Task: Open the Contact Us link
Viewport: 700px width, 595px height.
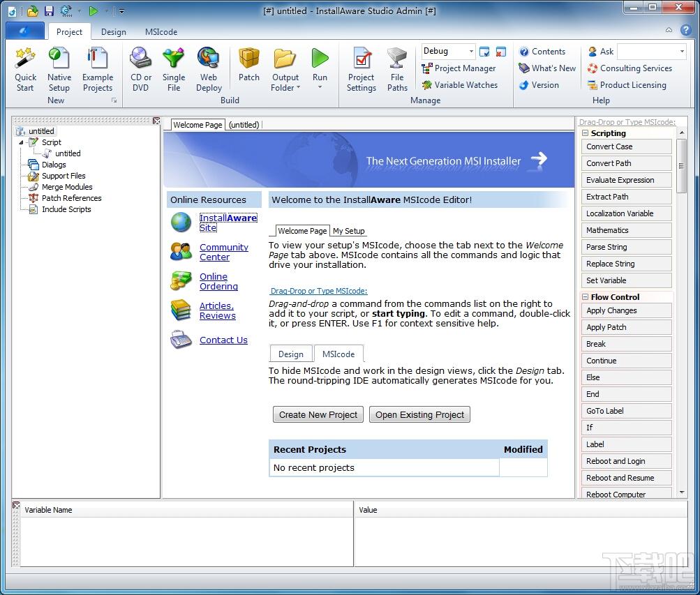Action: coord(223,340)
